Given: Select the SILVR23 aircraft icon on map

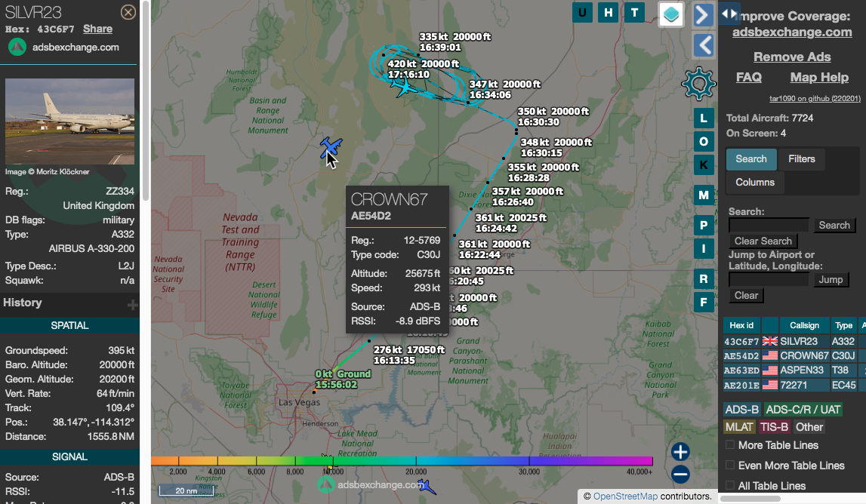Looking at the screenshot, I should pos(404,86).
